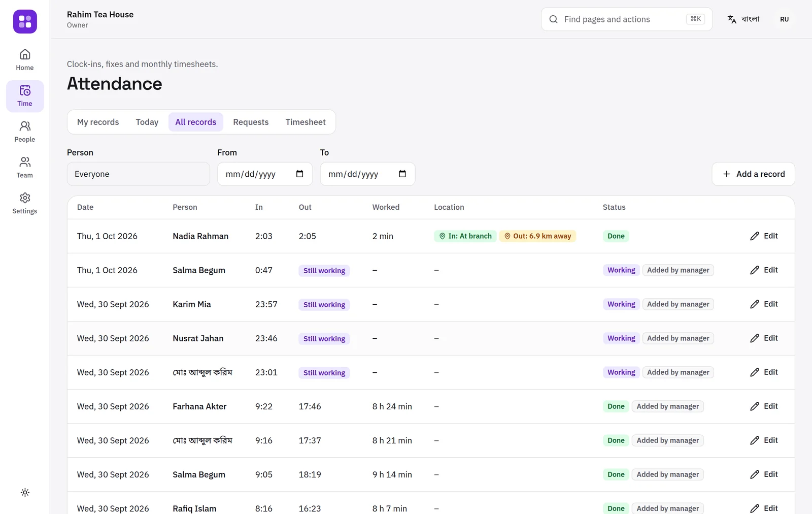Click the Karim Mia name cell

(192, 304)
